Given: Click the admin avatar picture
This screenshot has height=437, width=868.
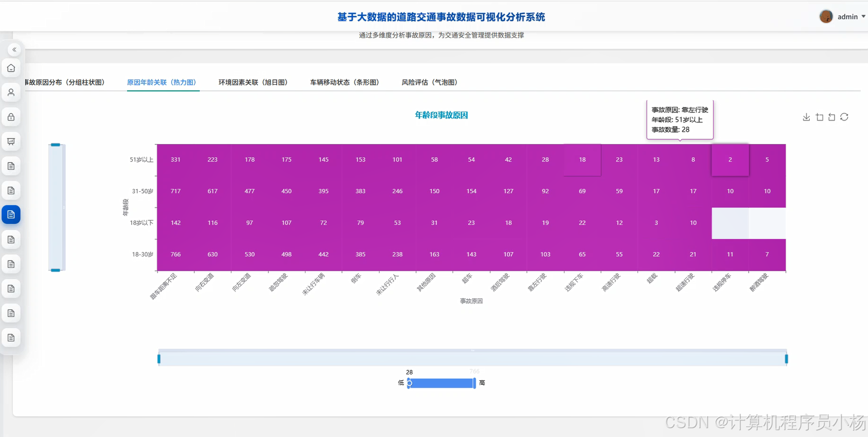Looking at the screenshot, I should coord(826,16).
